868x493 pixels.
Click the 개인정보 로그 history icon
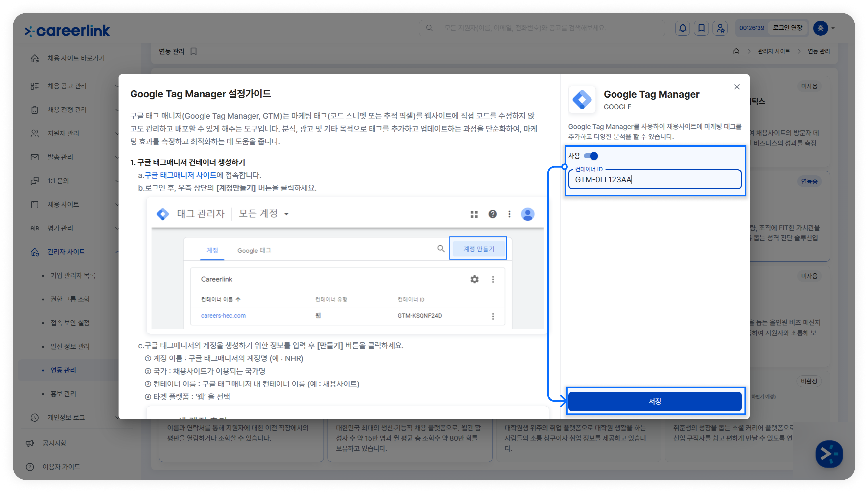click(x=35, y=417)
